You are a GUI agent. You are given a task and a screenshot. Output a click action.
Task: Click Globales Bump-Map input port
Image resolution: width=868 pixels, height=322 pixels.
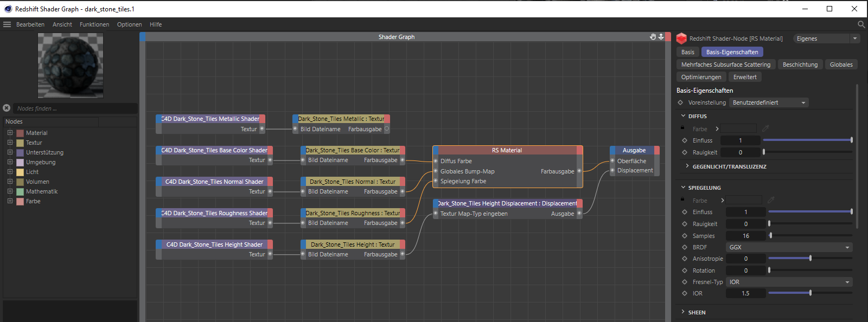[436, 171]
